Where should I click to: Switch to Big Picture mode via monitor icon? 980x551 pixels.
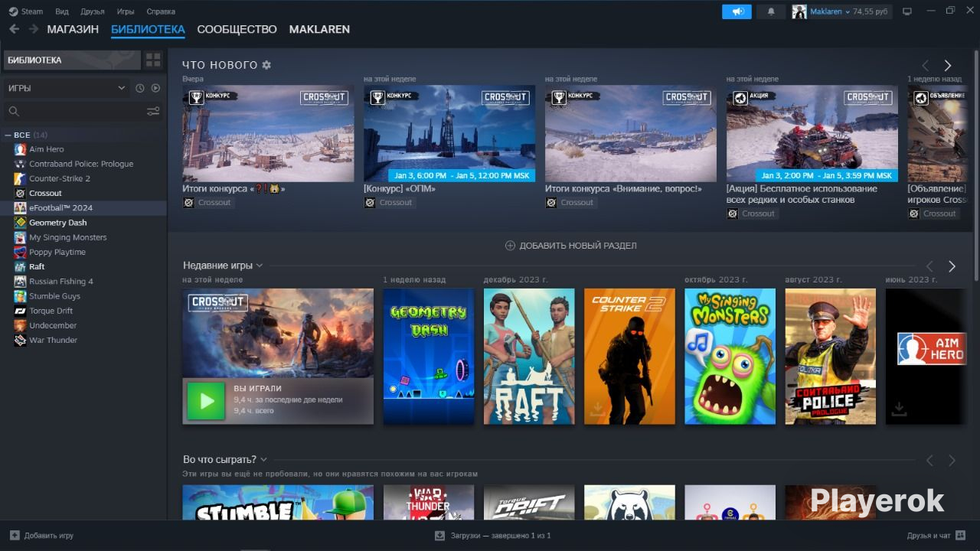(907, 11)
